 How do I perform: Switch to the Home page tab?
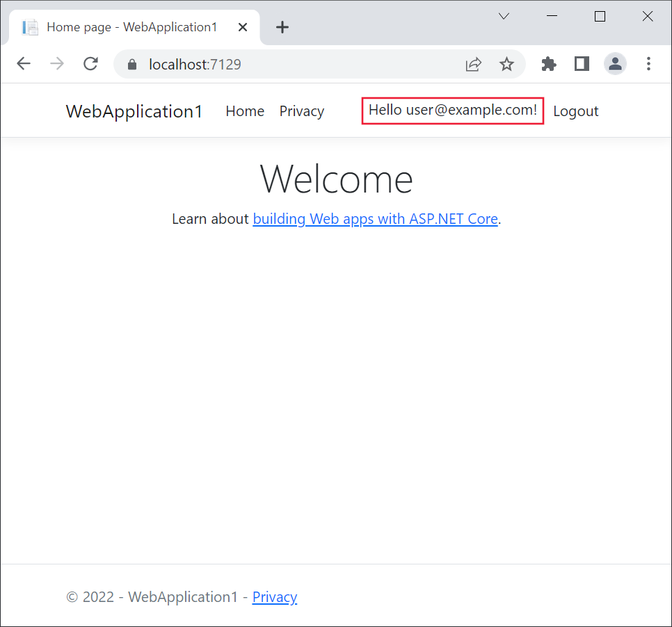(132, 27)
